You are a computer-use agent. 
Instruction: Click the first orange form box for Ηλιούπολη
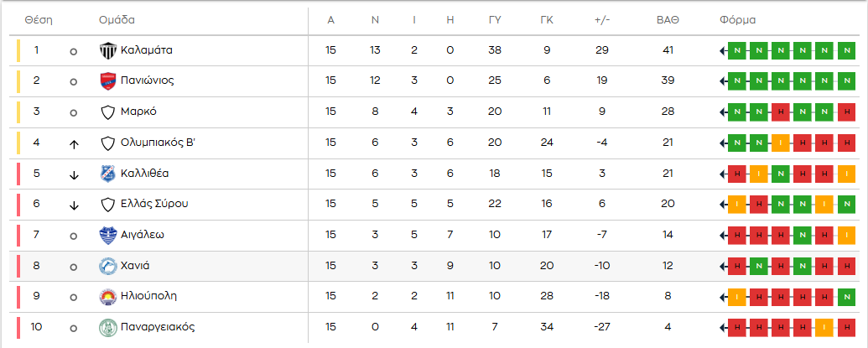[x=737, y=296]
